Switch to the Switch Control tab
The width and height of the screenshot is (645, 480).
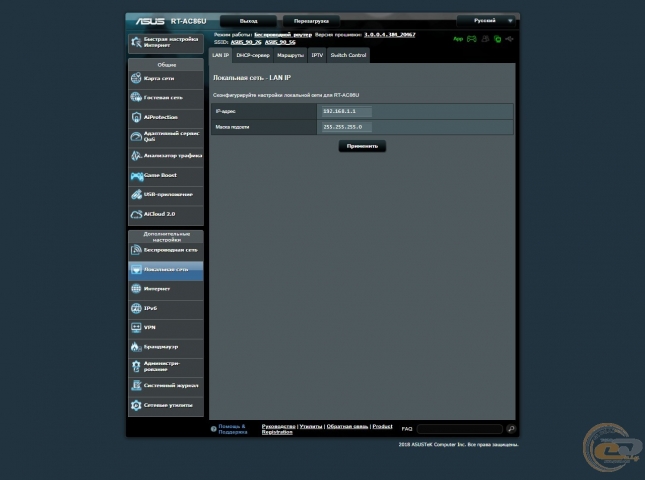tap(348, 56)
